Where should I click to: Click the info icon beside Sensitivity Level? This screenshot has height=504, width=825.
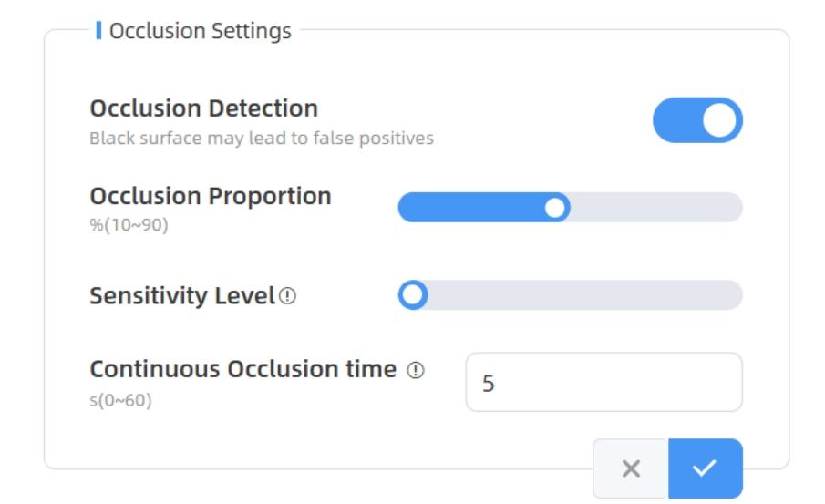289,297
